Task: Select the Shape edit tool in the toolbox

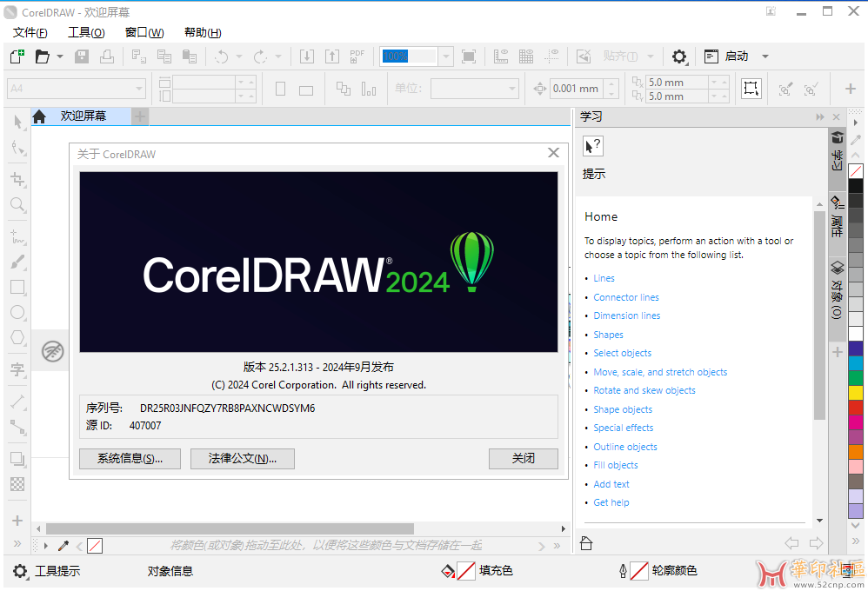Action: (x=17, y=148)
